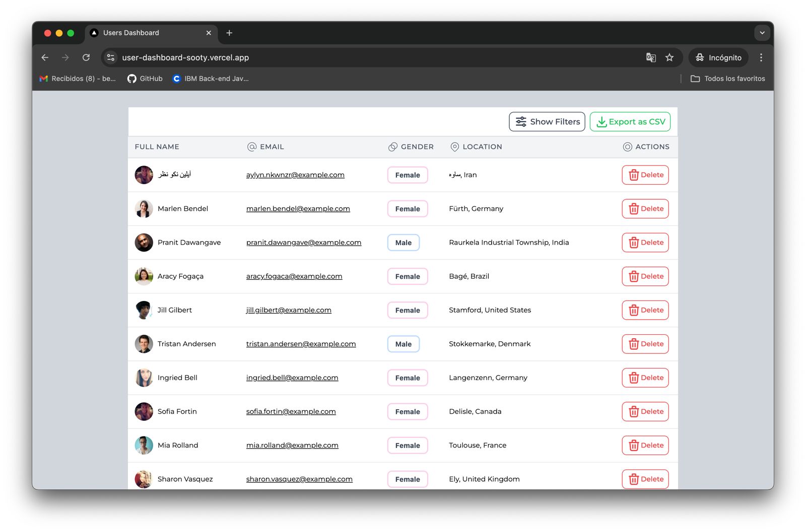The image size is (806, 532).
Task: Open the Chrome translate icon in the address bar
Action: coord(650,57)
